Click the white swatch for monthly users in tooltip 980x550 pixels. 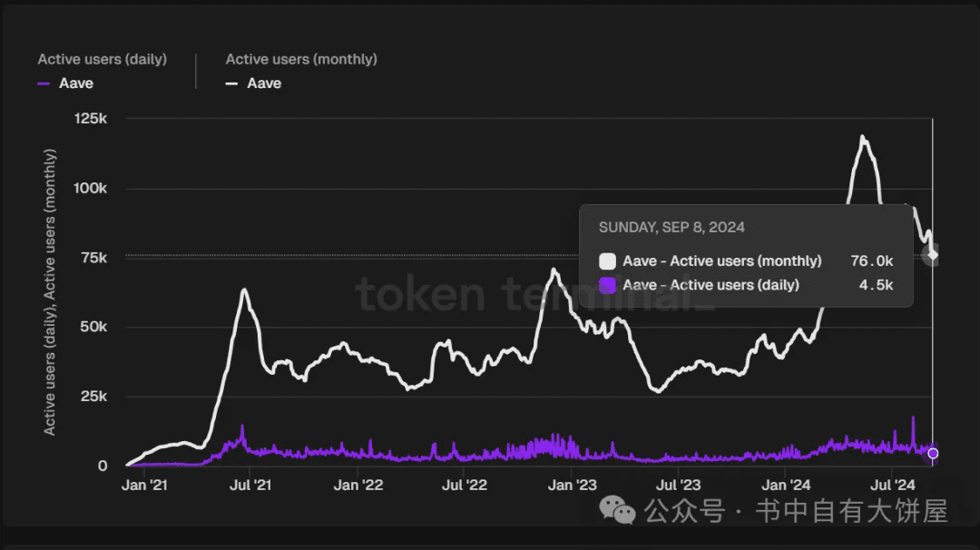pyautogui.click(x=607, y=260)
